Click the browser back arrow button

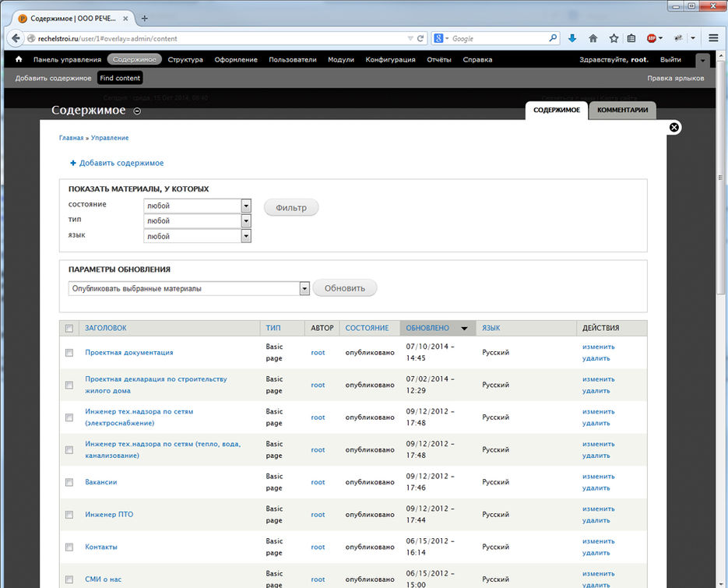(x=16, y=38)
